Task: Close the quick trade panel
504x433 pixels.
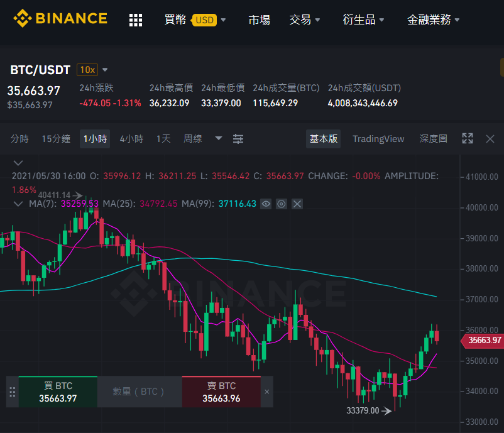Action: coord(267,392)
